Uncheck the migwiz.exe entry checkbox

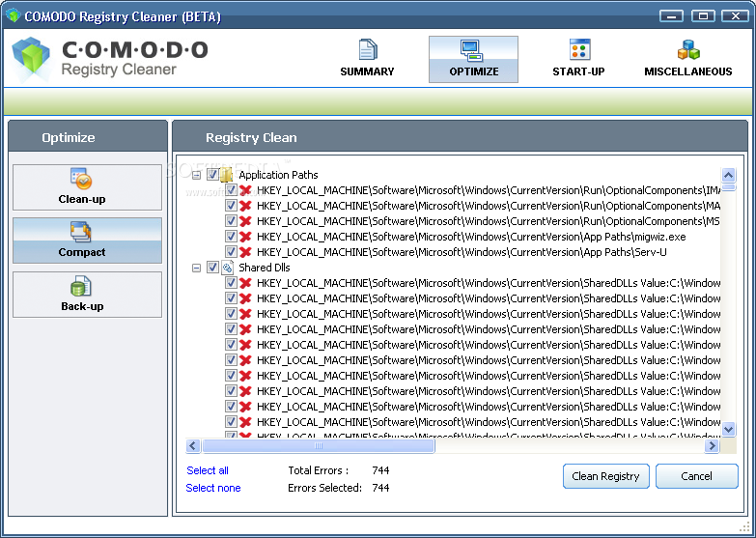(231, 237)
